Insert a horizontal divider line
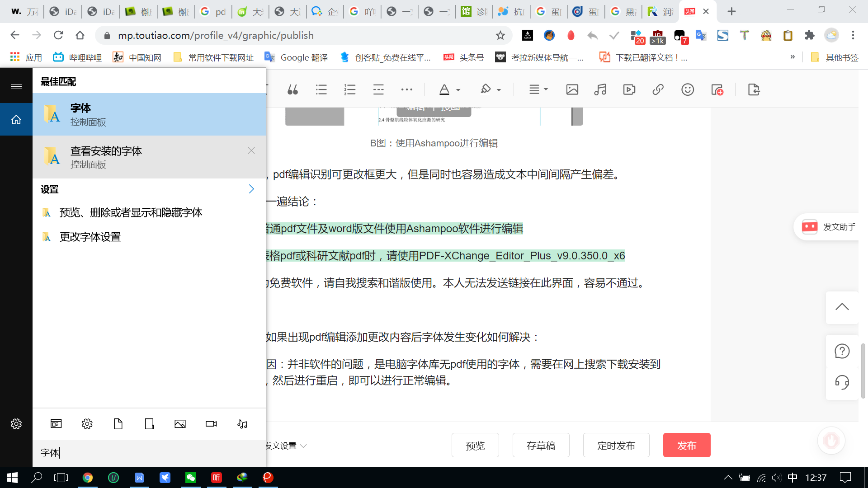This screenshot has width=868, height=488. [378, 89]
